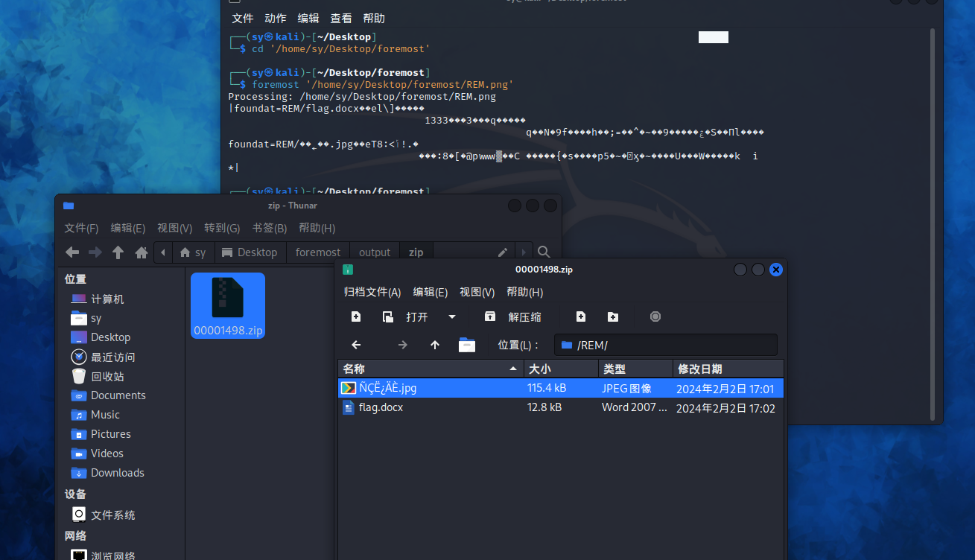The image size is (975, 560).
Task: Click the stop operation icon in archive toolbar
Action: 655,316
